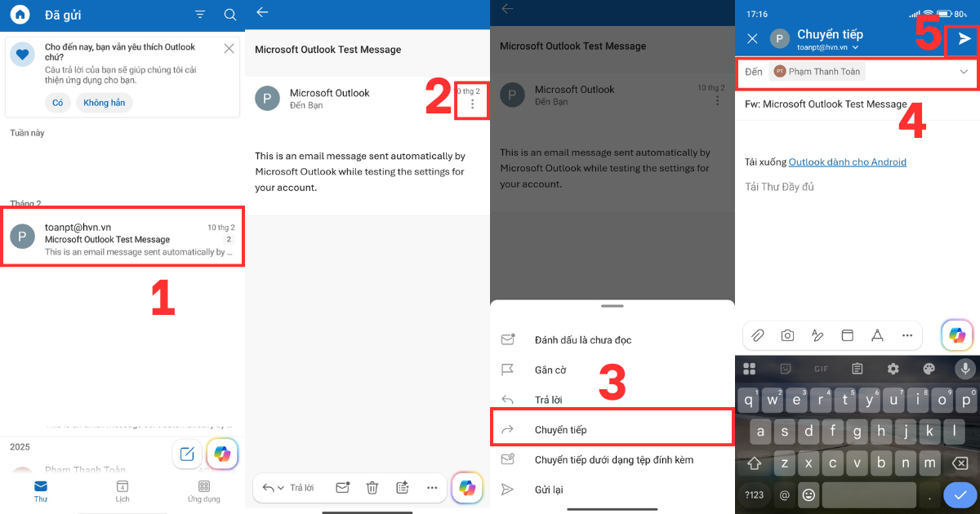The height and width of the screenshot is (514, 980).
Task: Open more compose options dots
Action: click(x=906, y=335)
